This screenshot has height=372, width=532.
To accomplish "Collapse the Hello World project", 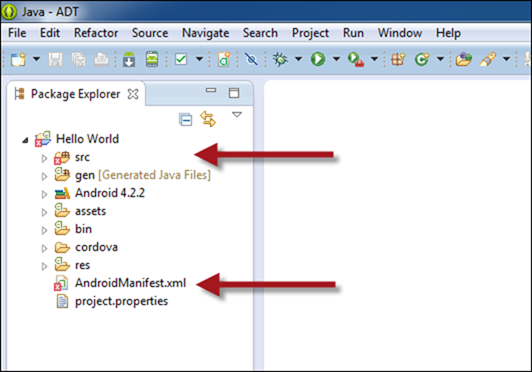I will pos(25,140).
